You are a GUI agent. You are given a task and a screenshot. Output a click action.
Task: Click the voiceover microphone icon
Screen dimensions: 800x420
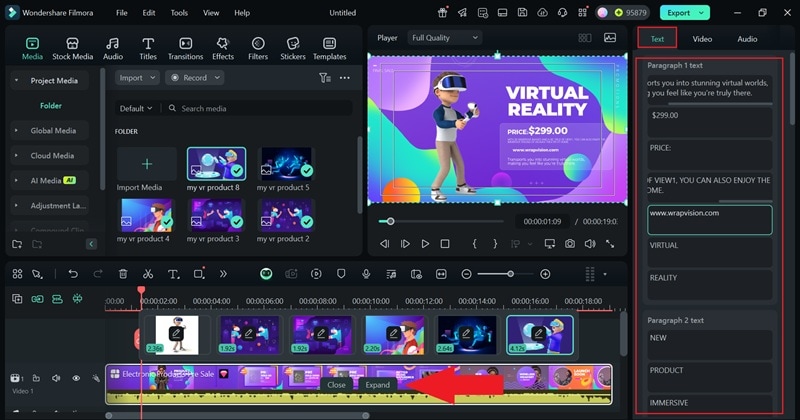366,274
